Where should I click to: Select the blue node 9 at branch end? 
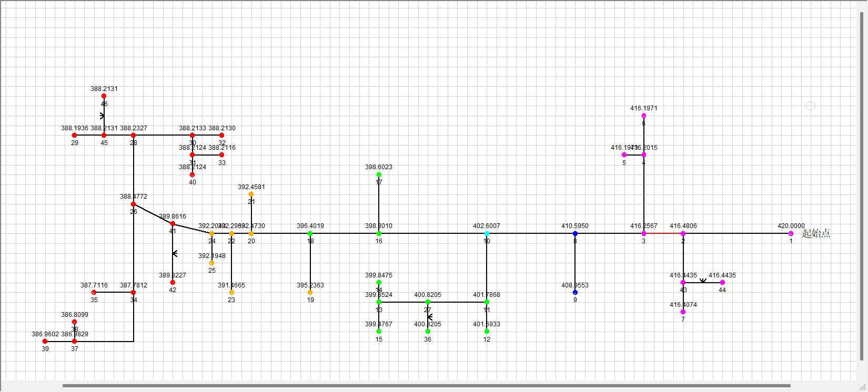click(x=575, y=292)
